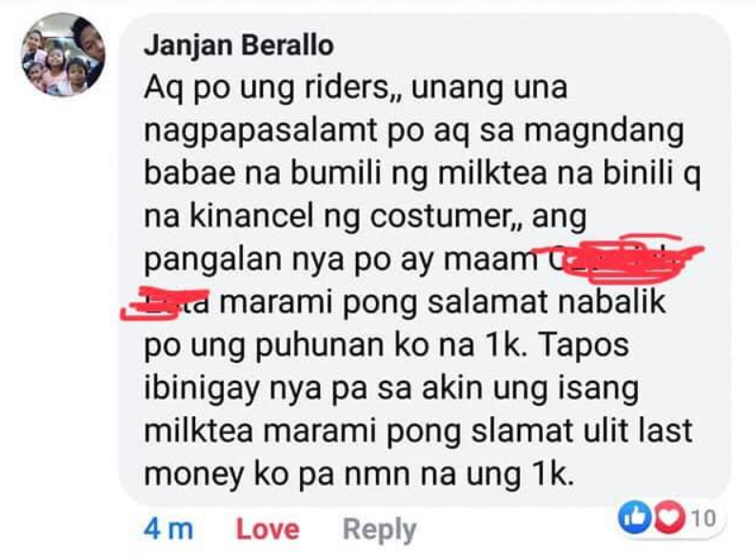756x560 pixels.
Task: Click the red scribble after the word maam
Action: pyautogui.click(x=617, y=257)
